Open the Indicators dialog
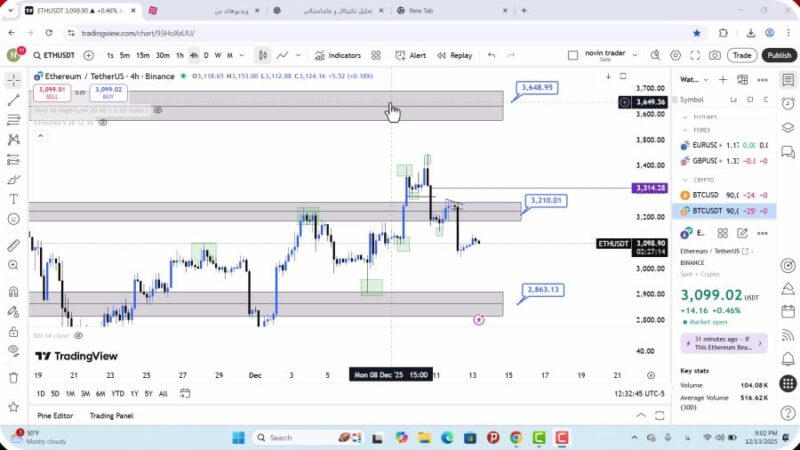 (337, 55)
